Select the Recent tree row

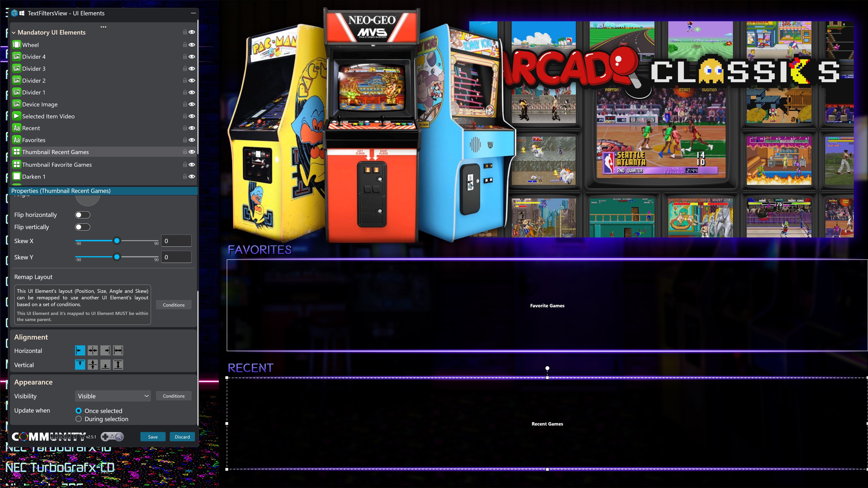pyautogui.click(x=104, y=128)
